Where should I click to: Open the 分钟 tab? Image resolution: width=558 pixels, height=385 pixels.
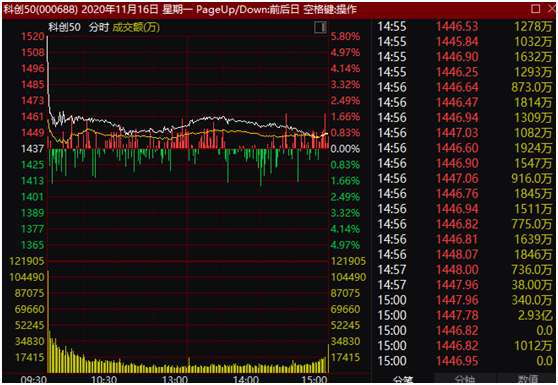tap(465, 380)
